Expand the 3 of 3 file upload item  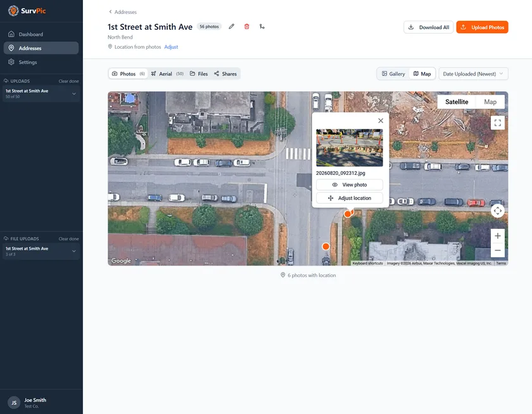(x=74, y=251)
